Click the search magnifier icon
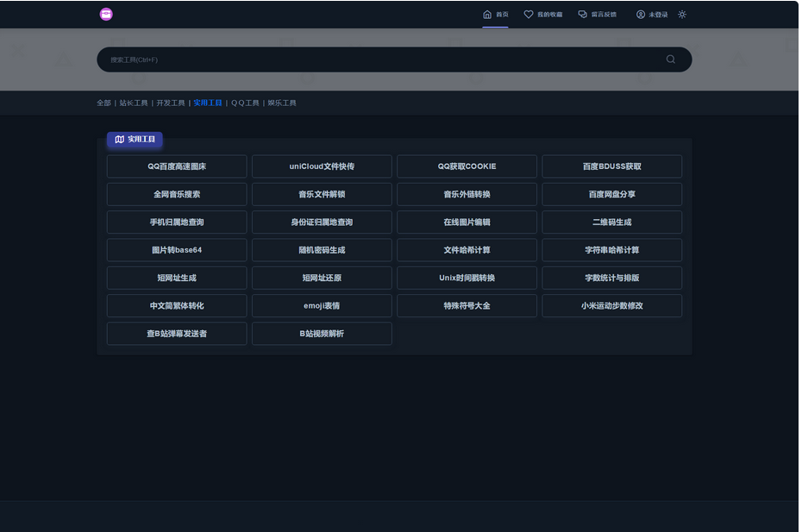 click(x=671, y=59)
